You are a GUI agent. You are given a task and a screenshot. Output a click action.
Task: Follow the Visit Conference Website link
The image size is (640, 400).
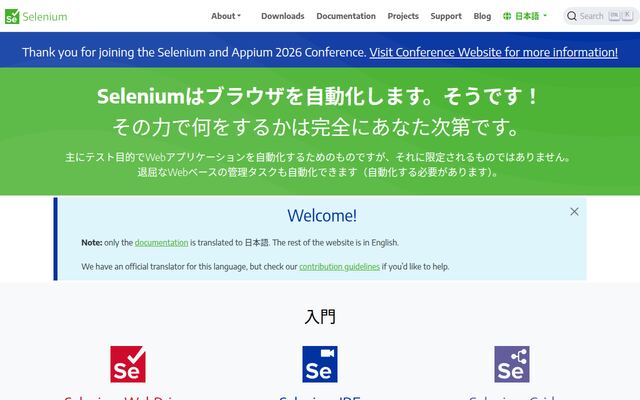[x=493, y=52]
